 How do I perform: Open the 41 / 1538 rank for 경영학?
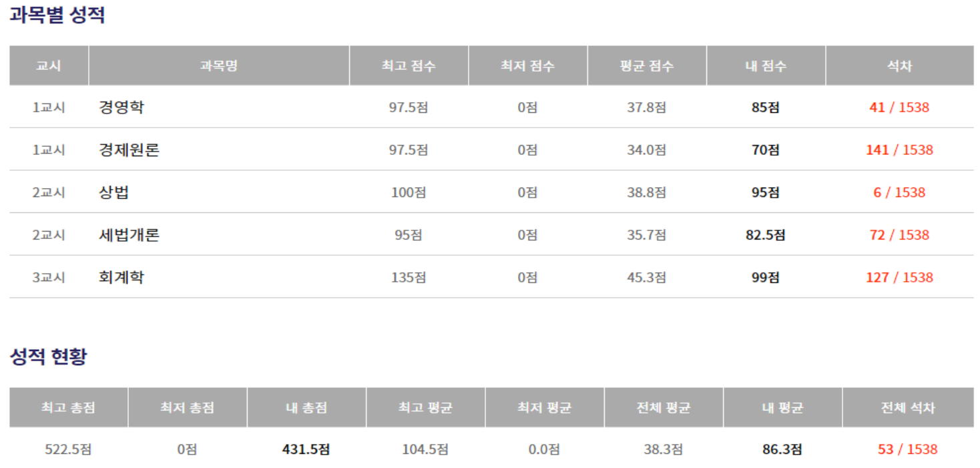pos(899,107)
